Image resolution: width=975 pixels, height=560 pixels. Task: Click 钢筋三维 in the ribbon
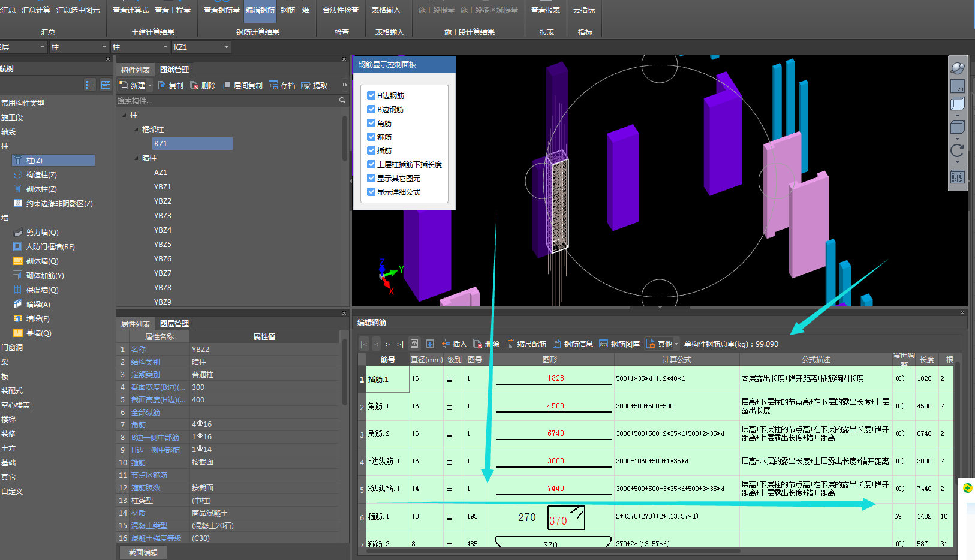point(295,10)
